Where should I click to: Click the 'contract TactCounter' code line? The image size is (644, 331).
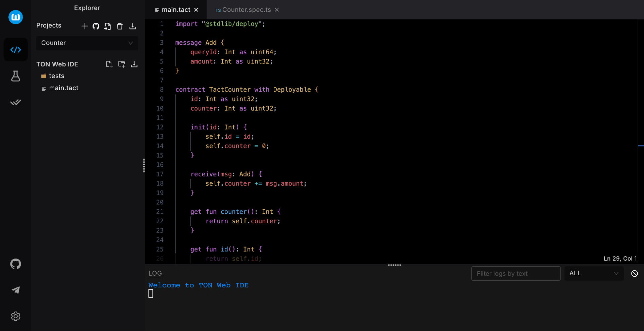[x=247, y=90]
